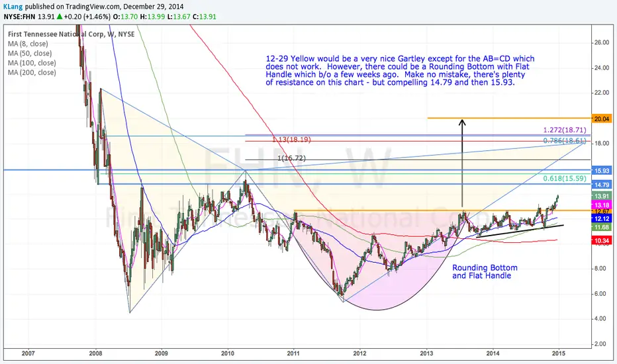Viewport: 617px width, 364px height.
Task: Click the 2014 label on time axis
Action: point(493,353)
